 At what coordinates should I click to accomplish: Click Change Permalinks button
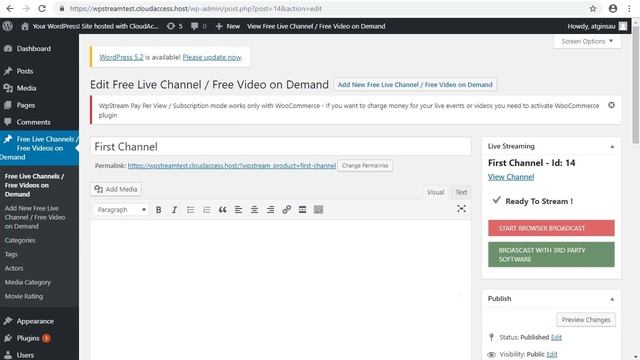click(365, 166)
